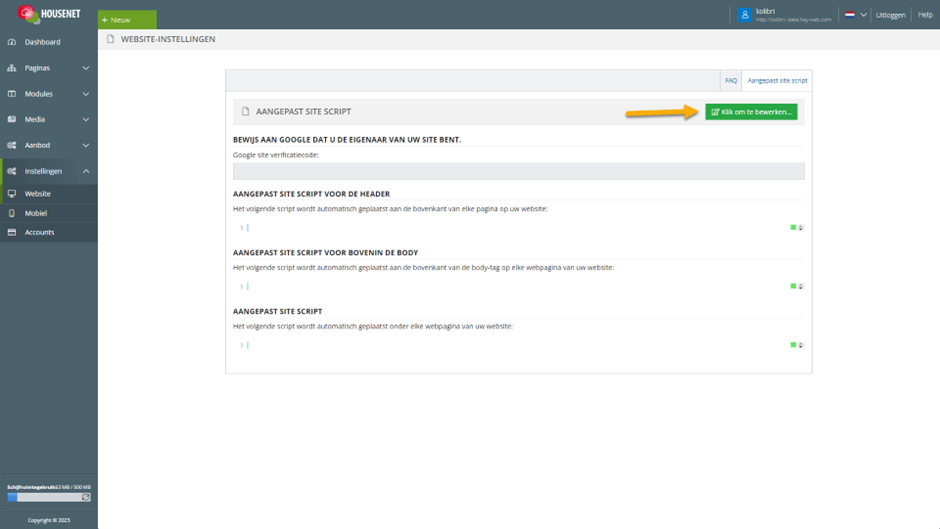
Task: Click the Website-instellingen page icon
Action: (110, 39)
